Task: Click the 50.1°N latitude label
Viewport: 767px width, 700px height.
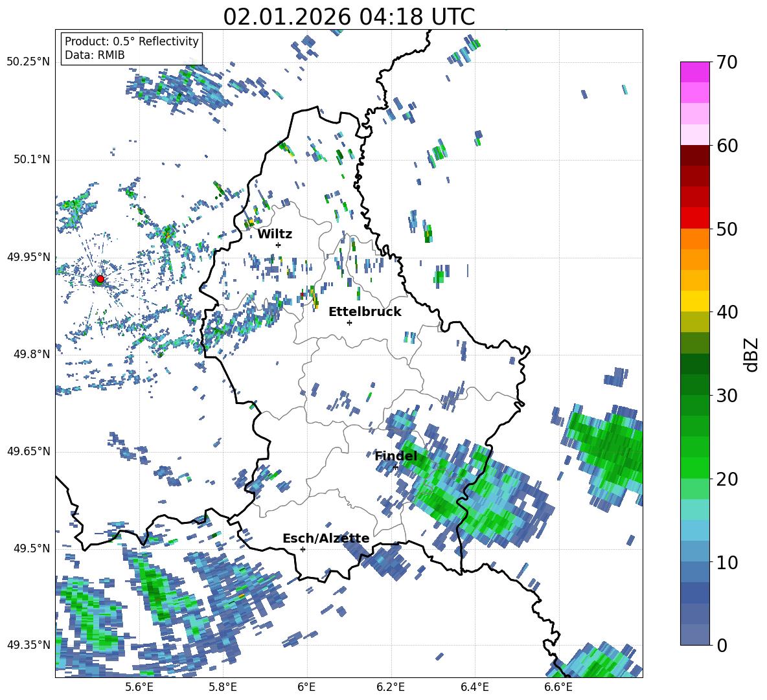Action: [32, 159]
